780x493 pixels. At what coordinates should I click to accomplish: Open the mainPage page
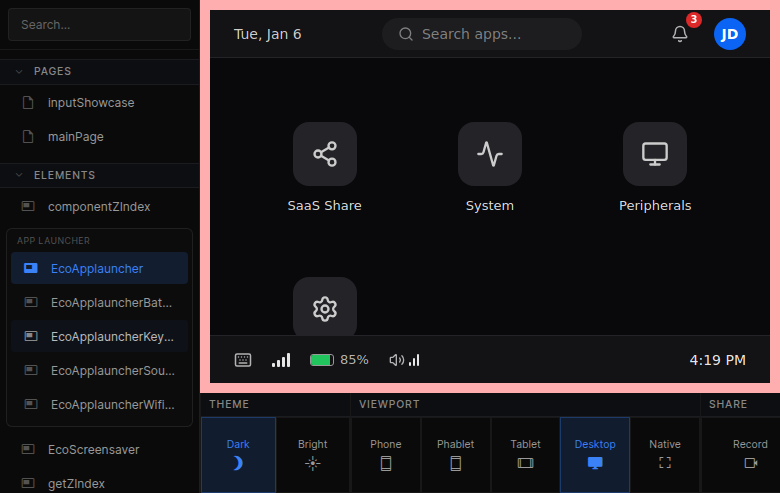point(76,137)
